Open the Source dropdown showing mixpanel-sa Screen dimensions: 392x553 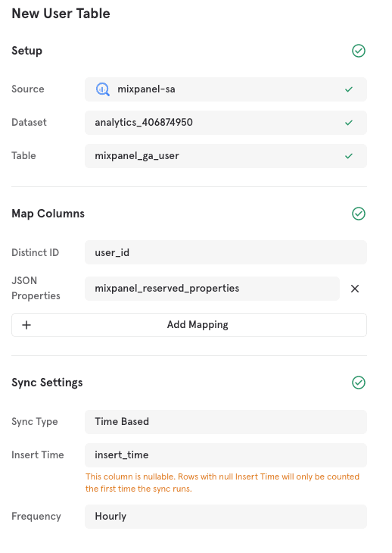(x=226, y=89)
